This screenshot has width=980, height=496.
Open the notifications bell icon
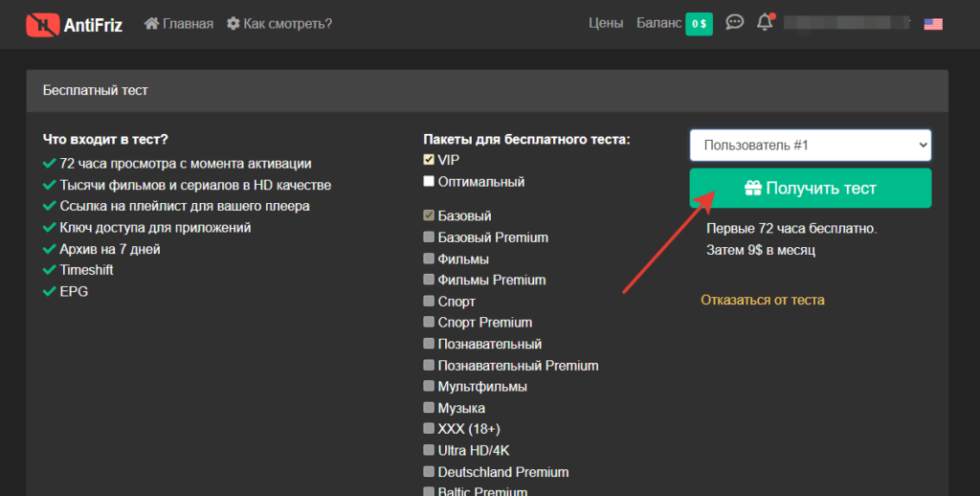click(x=764, y=23)
